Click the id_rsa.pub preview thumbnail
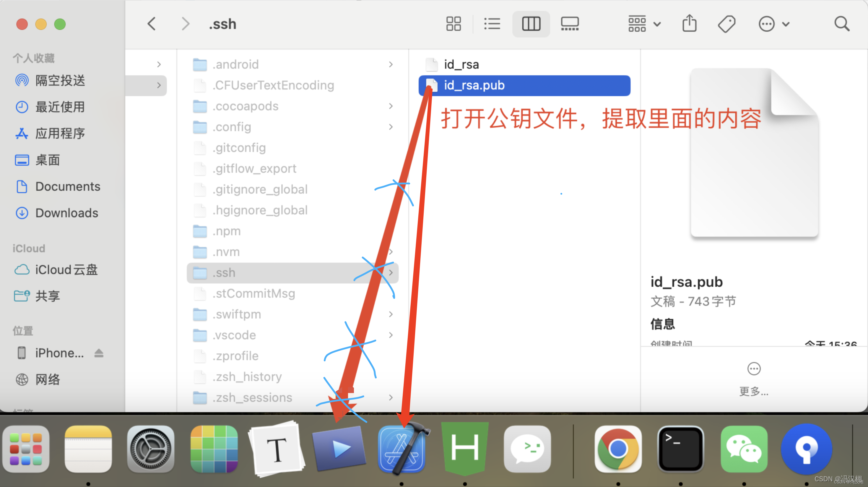The image size is (868, 487). (x=754, y=152)
